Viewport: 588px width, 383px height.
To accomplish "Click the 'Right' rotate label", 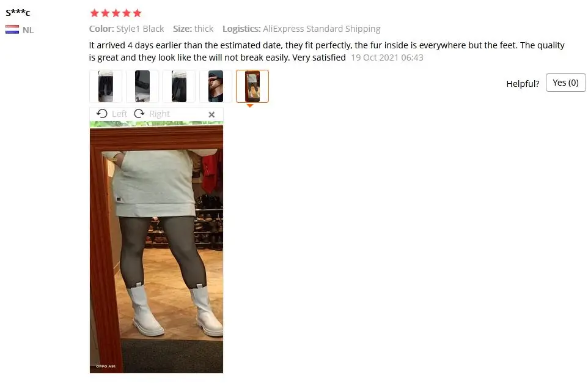I will [x=160, y=114].
